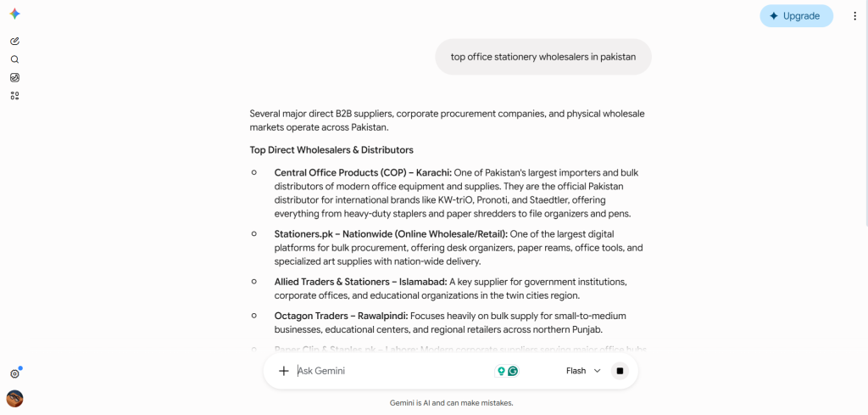
Task: Open the settings gear with blue dot
Action: [15, 374]
